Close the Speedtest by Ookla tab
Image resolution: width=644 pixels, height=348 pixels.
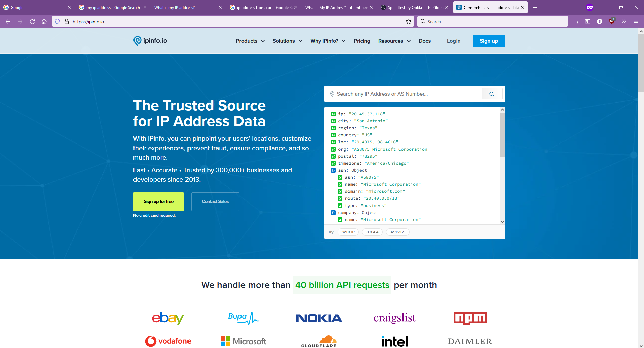tap(447, 8)
